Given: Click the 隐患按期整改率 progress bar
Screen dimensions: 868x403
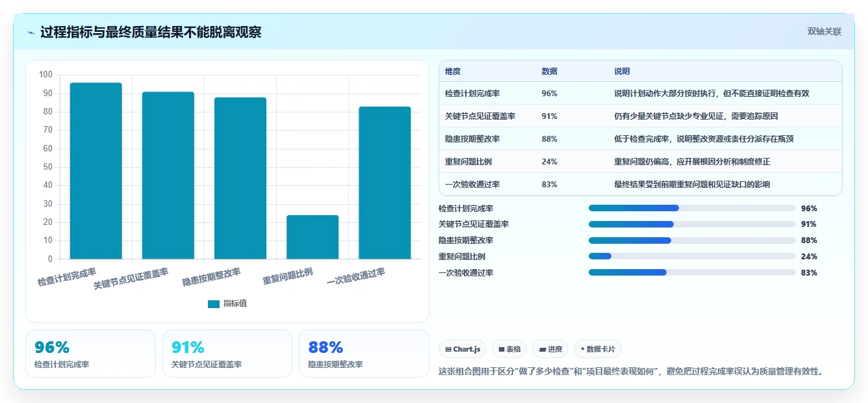Looking at the screenshot, I should click(x=692, y=240).
